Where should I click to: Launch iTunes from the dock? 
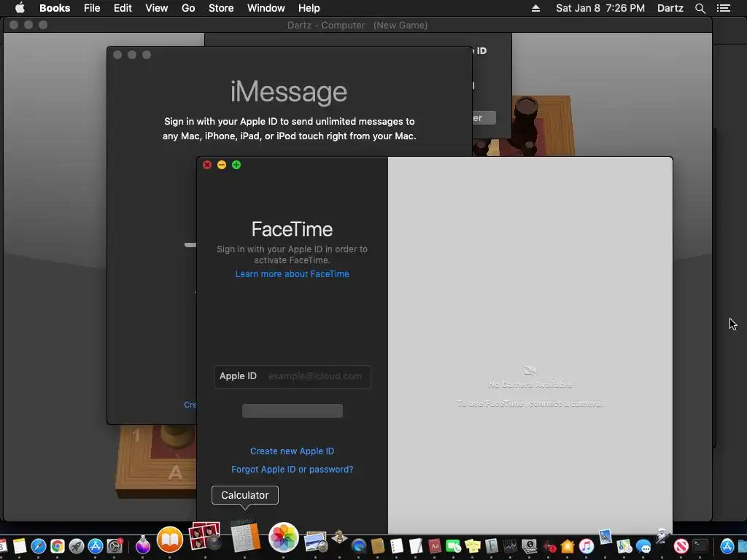[587, 546]
